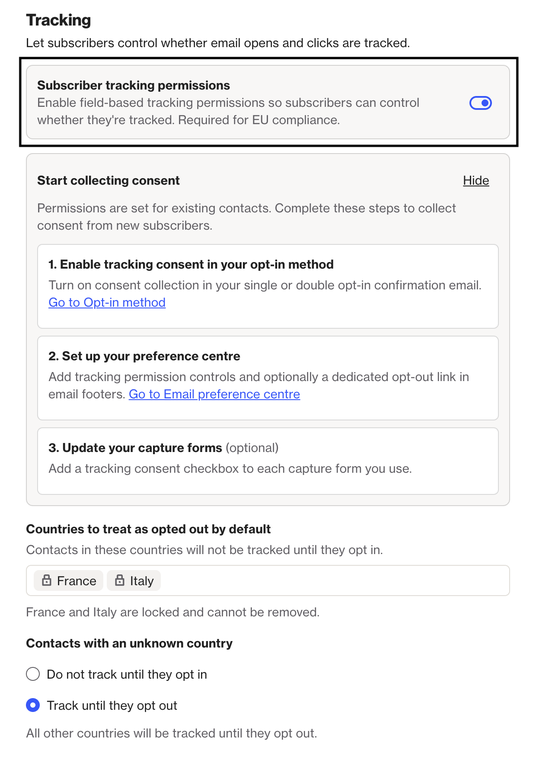The image size is (536, 763).
Task: Click the 'Start collecting consent' heading
Action: tap(108, 181)
